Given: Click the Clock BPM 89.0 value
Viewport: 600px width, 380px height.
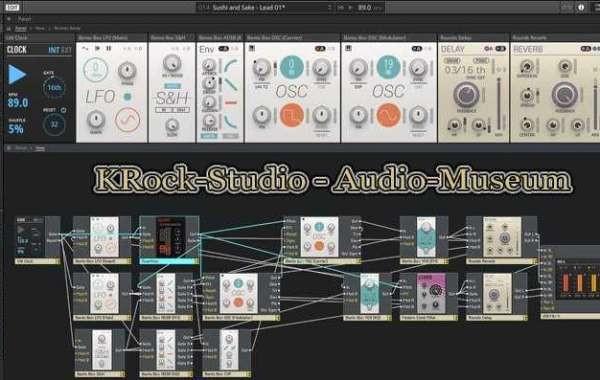Looking at the screenshot, I should click(18, 103).
